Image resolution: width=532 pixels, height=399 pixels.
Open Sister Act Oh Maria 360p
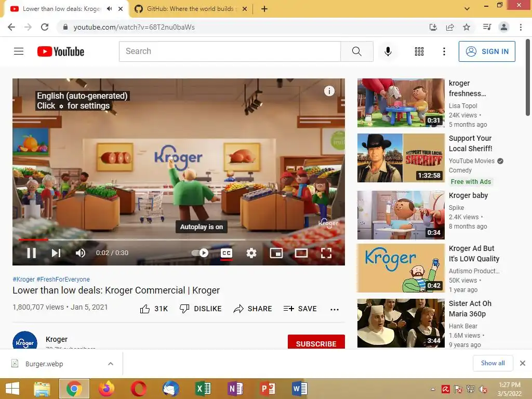click(401, 323)
